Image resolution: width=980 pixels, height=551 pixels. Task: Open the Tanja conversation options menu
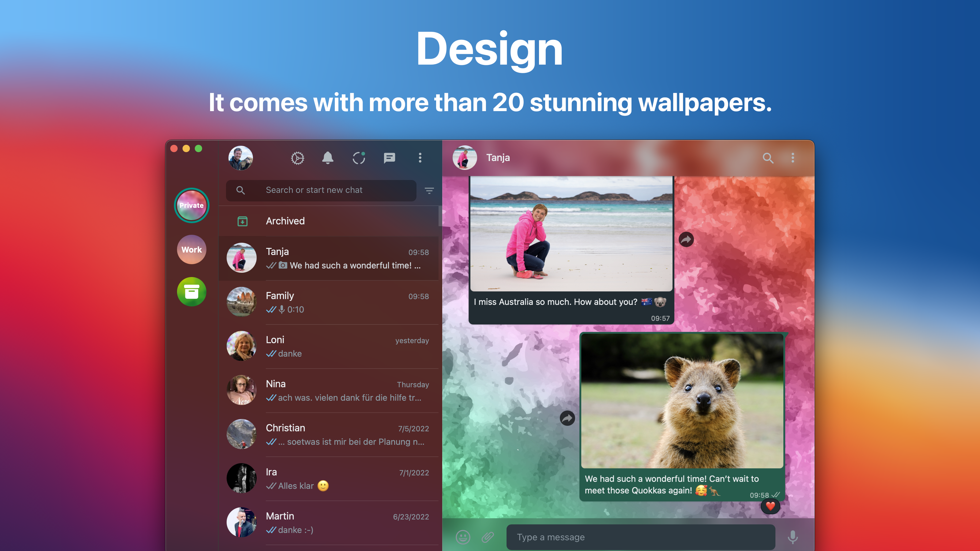793,158
